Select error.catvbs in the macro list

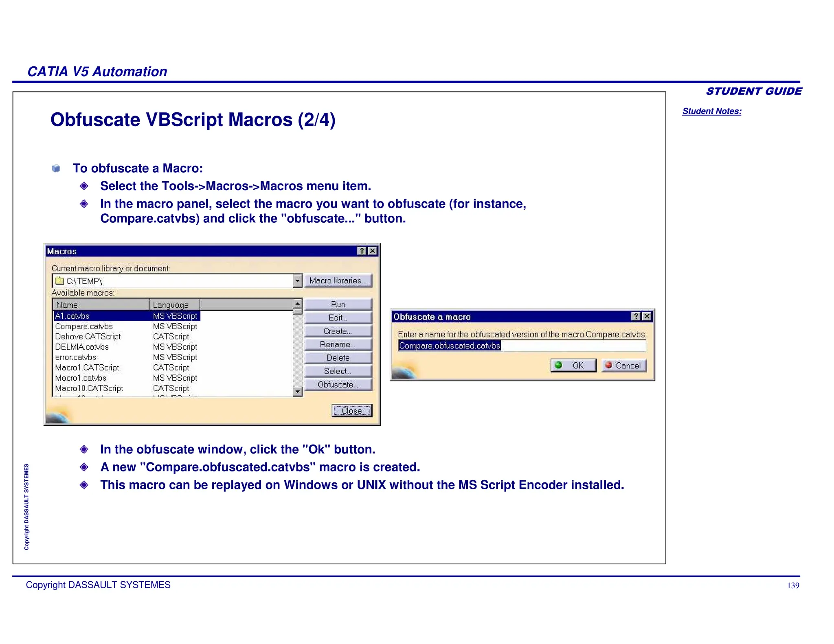pyautogui.click(x=76, y=357)
